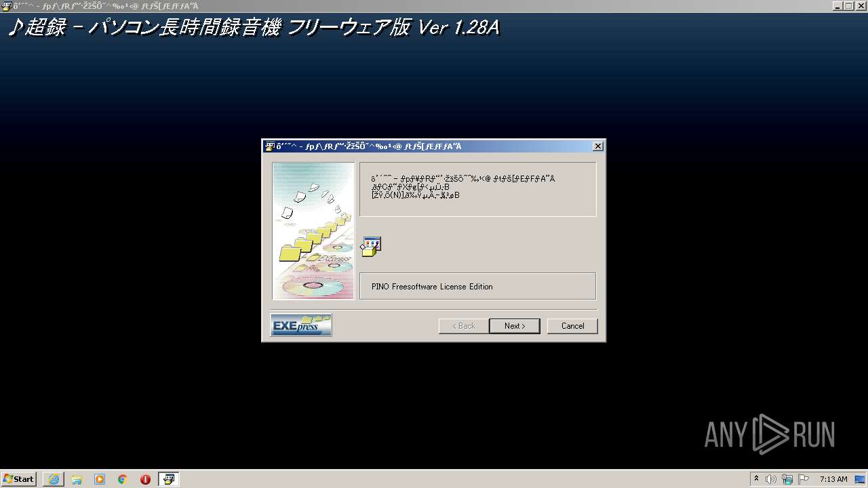Click the installer dialog title bar icon
Viewport: 868px width, 488px height.
pyautogui.click(x=269, y=146)
